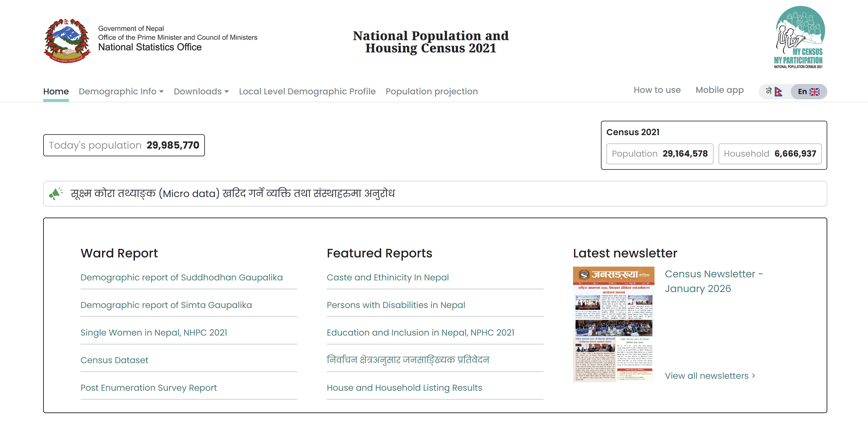Screen dimensions: 868x437
Task: Open Census Newsletter - January 2026
Action: [714, 281]
